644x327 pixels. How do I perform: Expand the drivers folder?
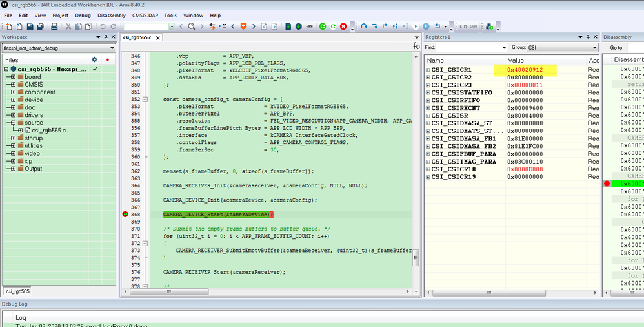tap(13, 115)
